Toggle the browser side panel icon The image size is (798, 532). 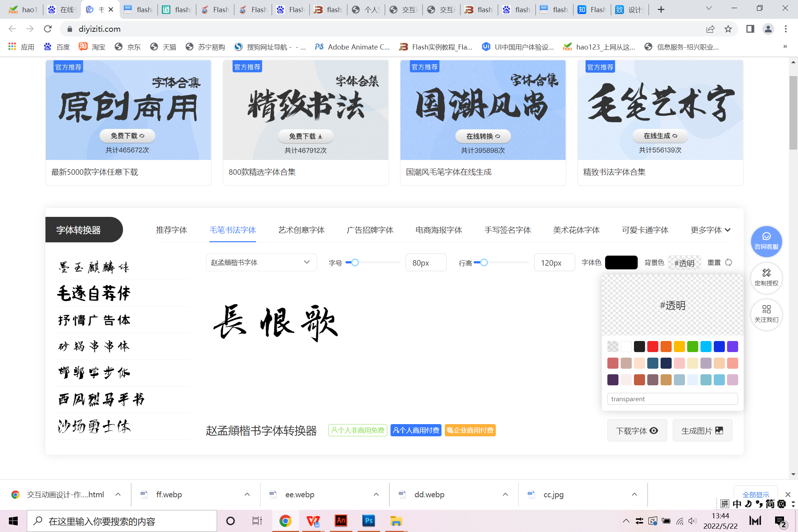pyautogui.click(x=750, y=29)
